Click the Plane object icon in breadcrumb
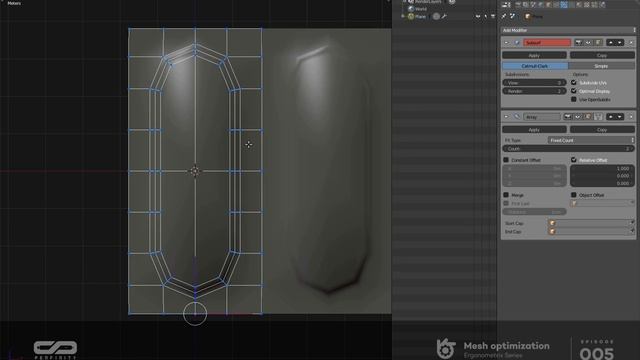640x360 pixels. coord(527,16)
